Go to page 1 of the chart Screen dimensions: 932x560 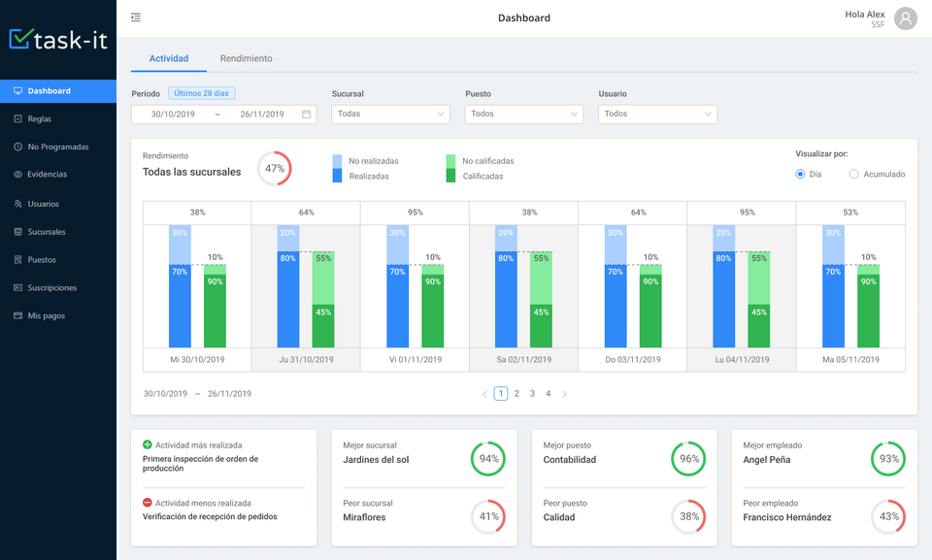point(501,393)
